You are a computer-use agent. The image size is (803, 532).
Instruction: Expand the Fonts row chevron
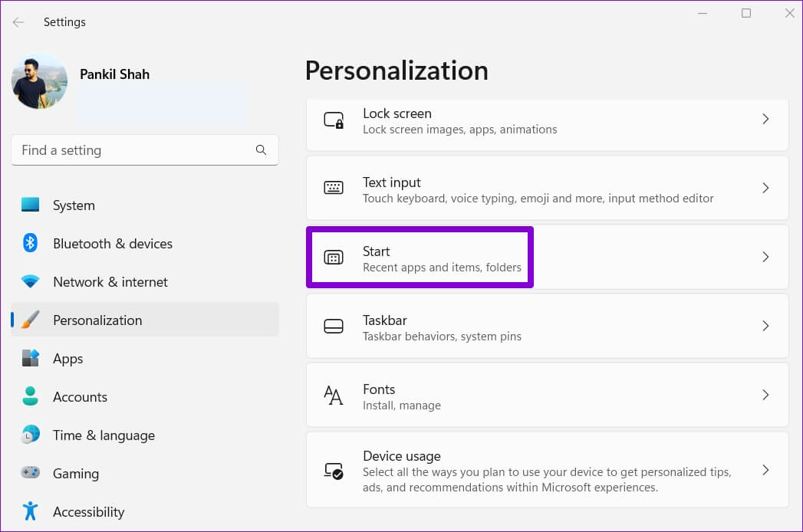click(765, 395)
